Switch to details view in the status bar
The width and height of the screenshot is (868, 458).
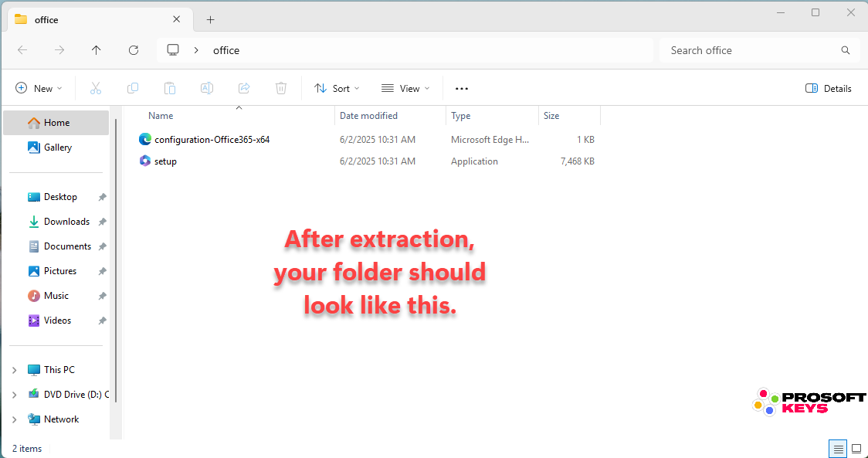point(838,448)
